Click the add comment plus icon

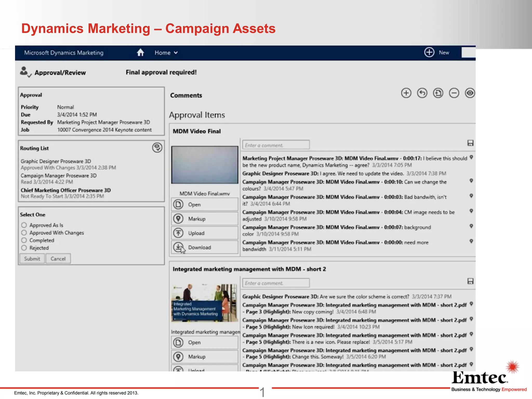point(406,93)
